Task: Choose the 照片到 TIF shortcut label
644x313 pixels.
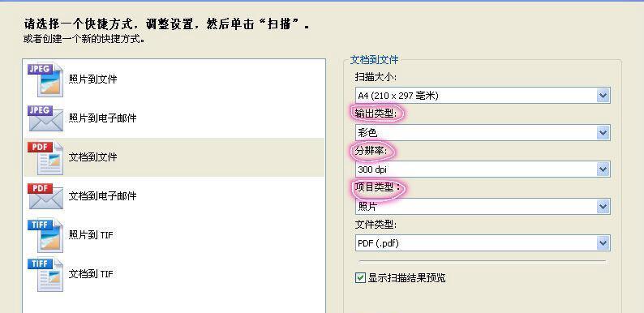Action: click(90, 235)
